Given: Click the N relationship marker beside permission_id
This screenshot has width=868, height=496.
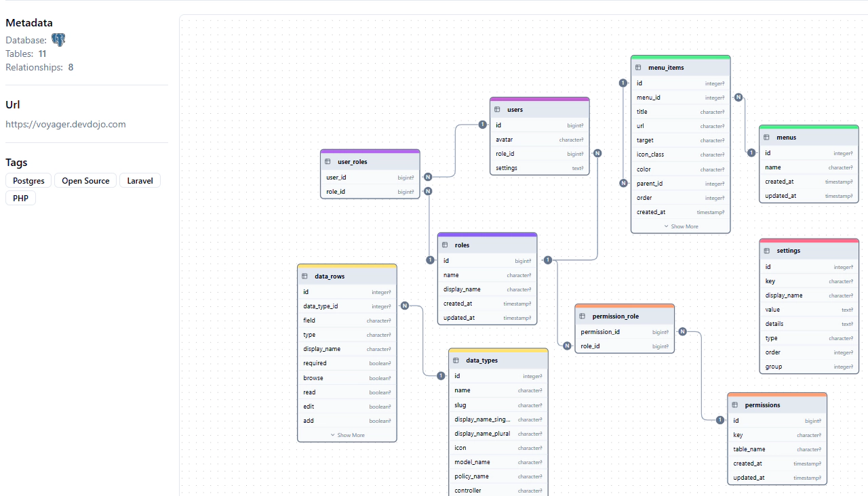Looking at the screenshot, I should (x=682, y=331).
